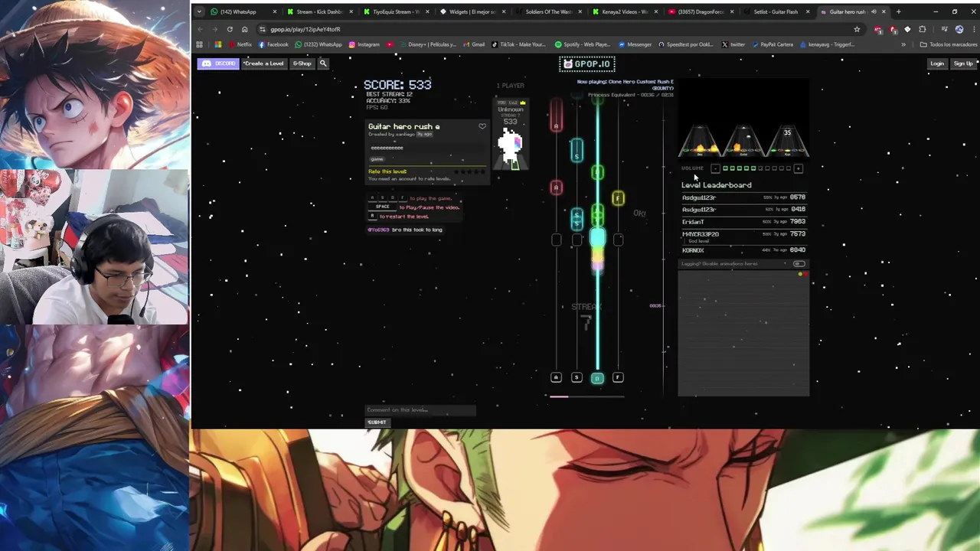Rate the level using the stars
Image resolution: width=980 pixels, height=551 pixels.
[470, 171]
